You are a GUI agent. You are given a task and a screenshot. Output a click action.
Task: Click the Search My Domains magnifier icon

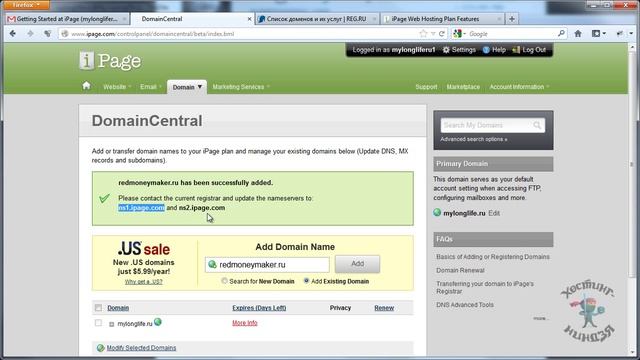[x=537, y=125]
